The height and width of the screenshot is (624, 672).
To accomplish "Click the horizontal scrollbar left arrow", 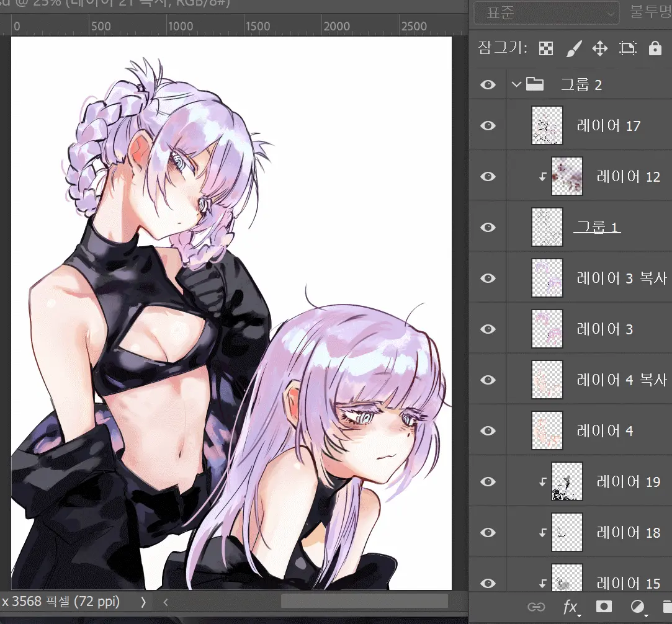I will (166, 602).
